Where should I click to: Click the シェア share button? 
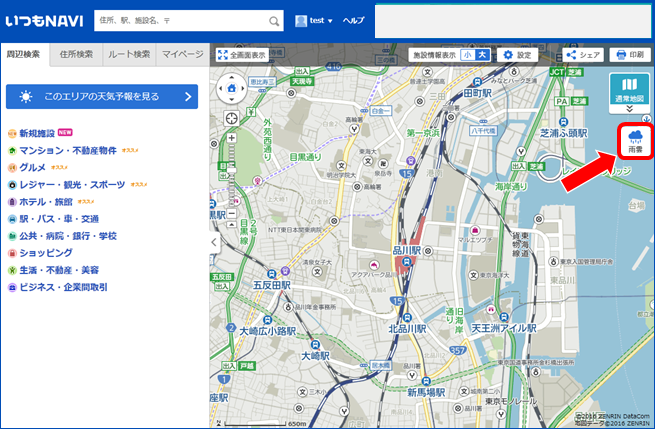coord(583,55)
